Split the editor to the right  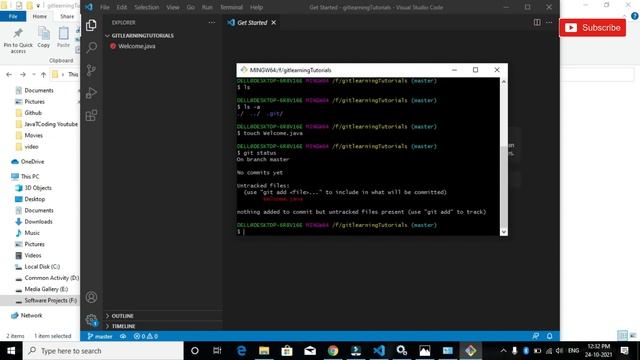tap(537, 22)
